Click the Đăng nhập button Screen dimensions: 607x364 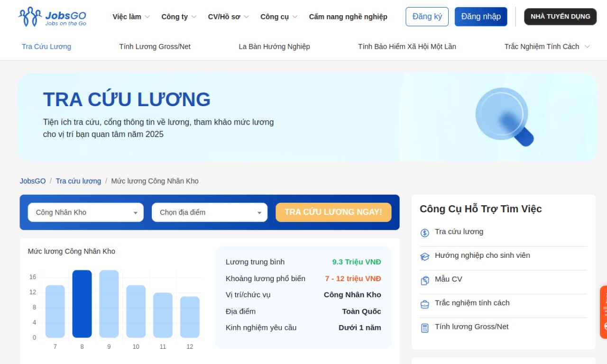tap(480, 17)
